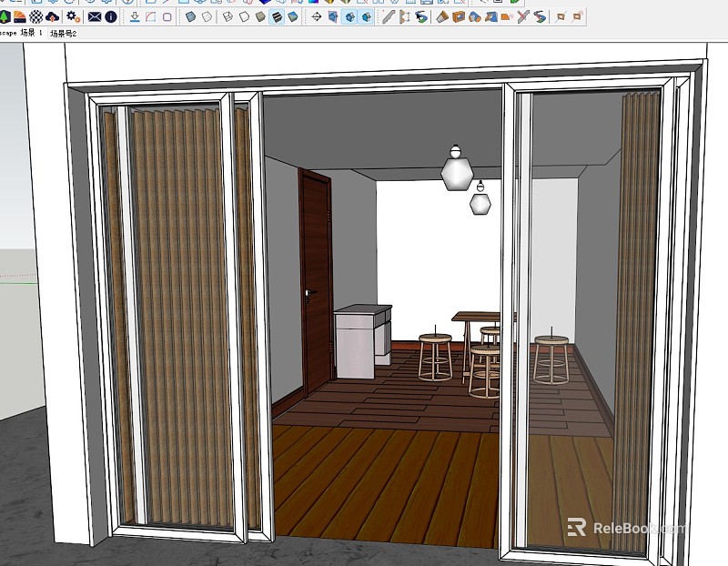Open the Enscape about info icon

point(111,17)
